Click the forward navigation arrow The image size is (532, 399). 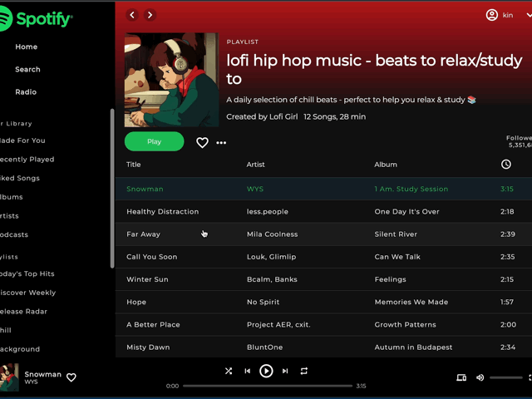[150, 15]
